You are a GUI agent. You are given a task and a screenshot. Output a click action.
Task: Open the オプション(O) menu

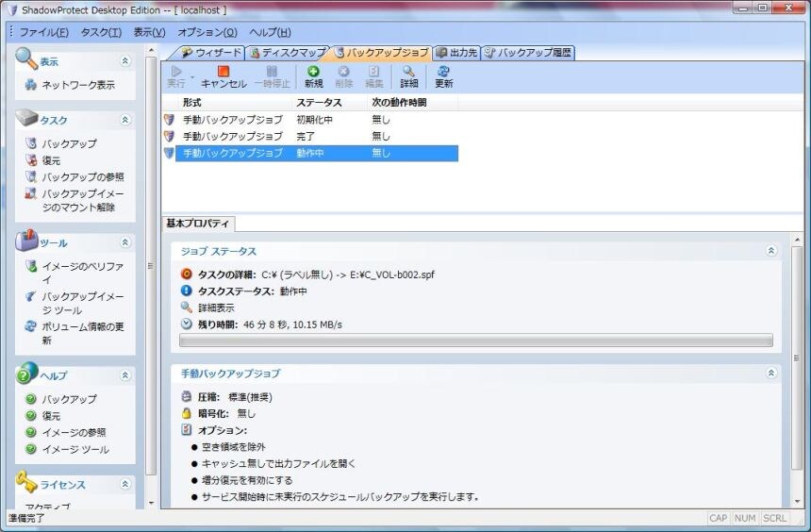coord(207,33)
